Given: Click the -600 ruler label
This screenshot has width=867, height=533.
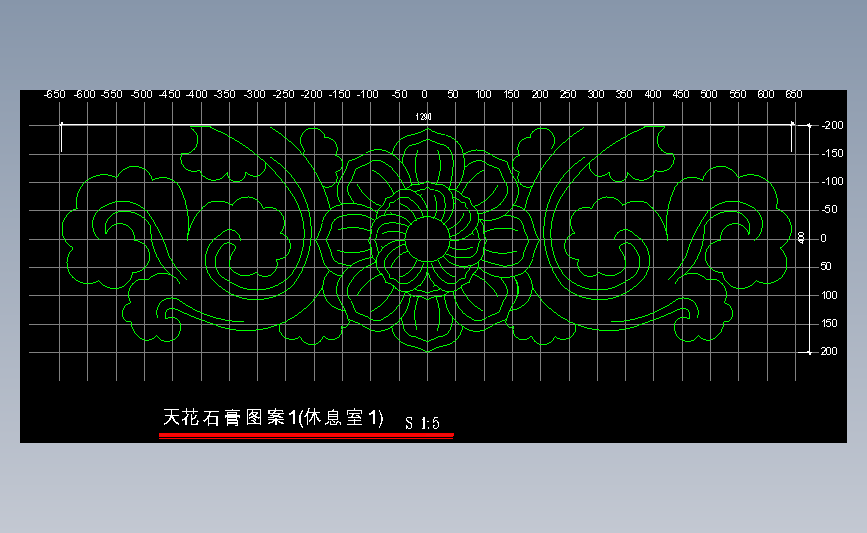Looking at the screenshot, I should point(85,95).
